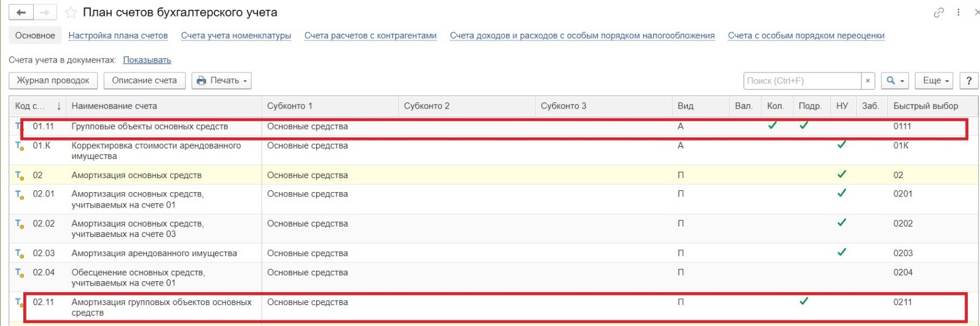Open help with the question mark button
This screenshot has height=326, width=980.
(969, 80)
